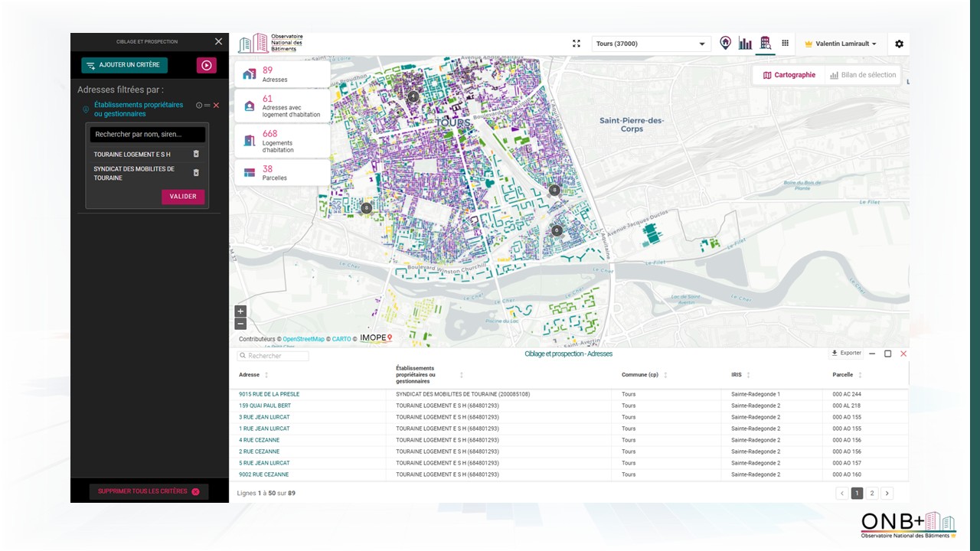Click the fullscreen expand icon
Viewport: 980px width, 551px height.
[577, 44]
